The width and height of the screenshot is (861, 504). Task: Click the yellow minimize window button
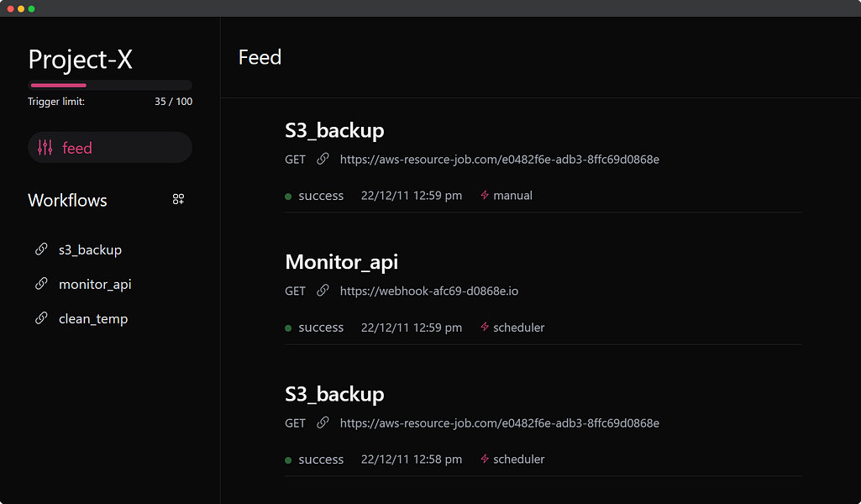(x=21, y=8)
